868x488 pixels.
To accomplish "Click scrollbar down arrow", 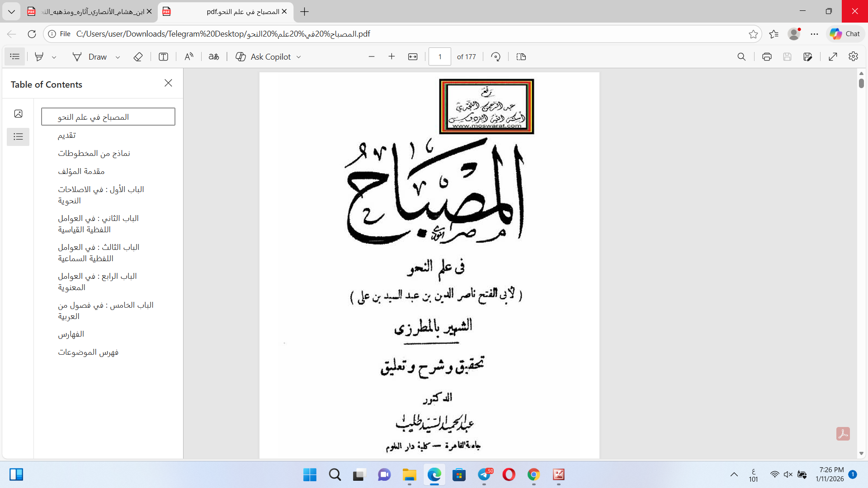I will click(861, 453).
